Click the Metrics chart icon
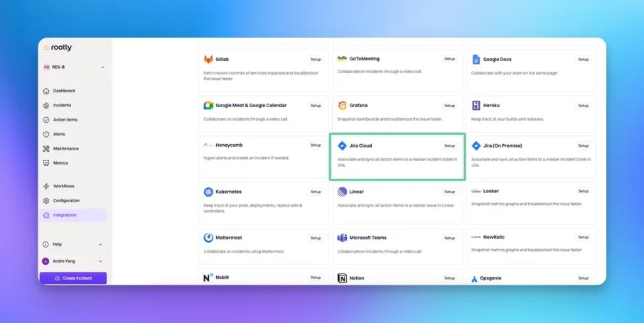 [x=46, y=163]
